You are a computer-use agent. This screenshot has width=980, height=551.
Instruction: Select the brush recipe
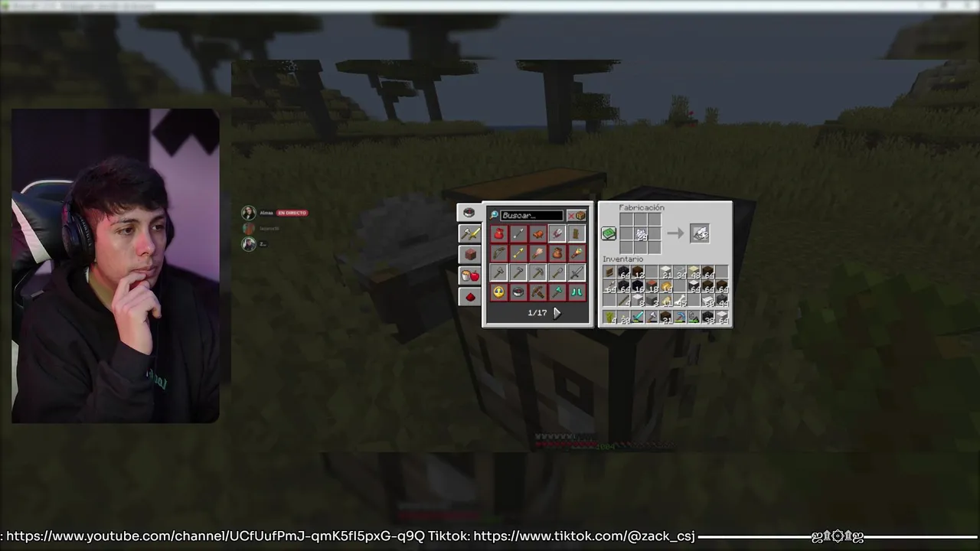537,253
